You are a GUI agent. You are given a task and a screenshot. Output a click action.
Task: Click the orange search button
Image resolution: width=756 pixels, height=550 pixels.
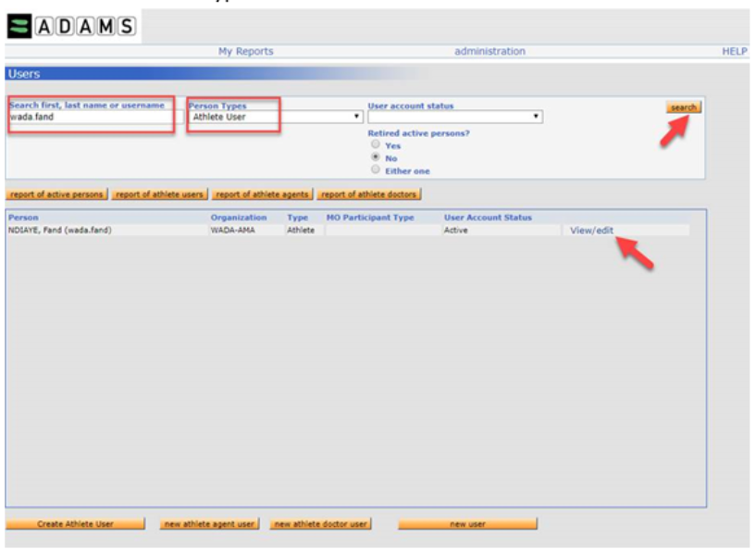coord(683,107)
